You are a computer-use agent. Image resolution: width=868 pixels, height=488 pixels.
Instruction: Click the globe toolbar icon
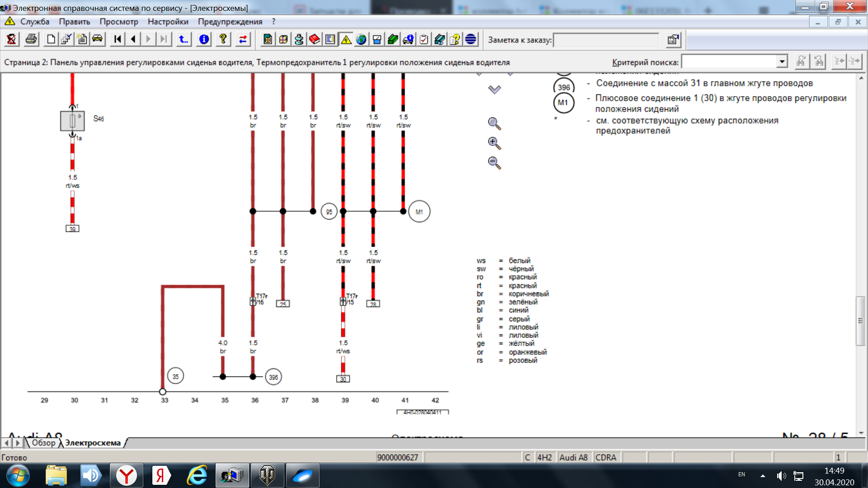(361, 40)
